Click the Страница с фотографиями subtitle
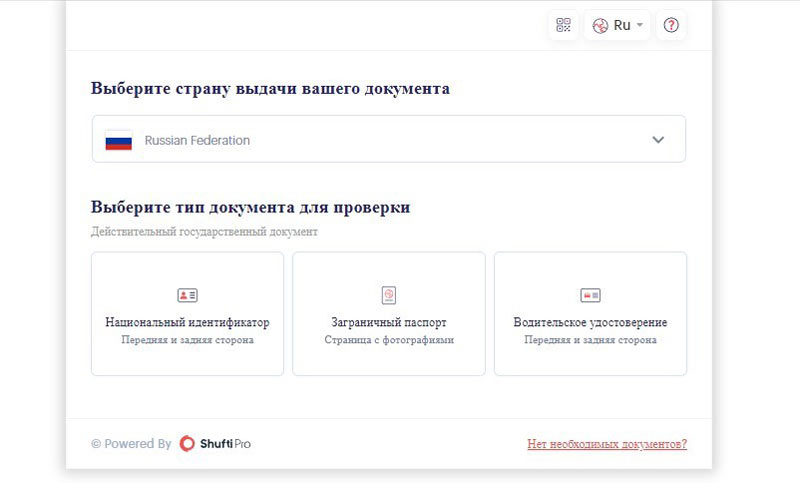This screenshot has height=483, width=800. (x=389, y=340)
